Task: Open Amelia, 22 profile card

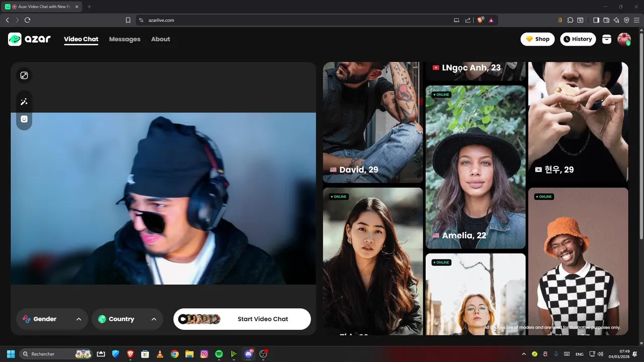Action: coord(475,167)
